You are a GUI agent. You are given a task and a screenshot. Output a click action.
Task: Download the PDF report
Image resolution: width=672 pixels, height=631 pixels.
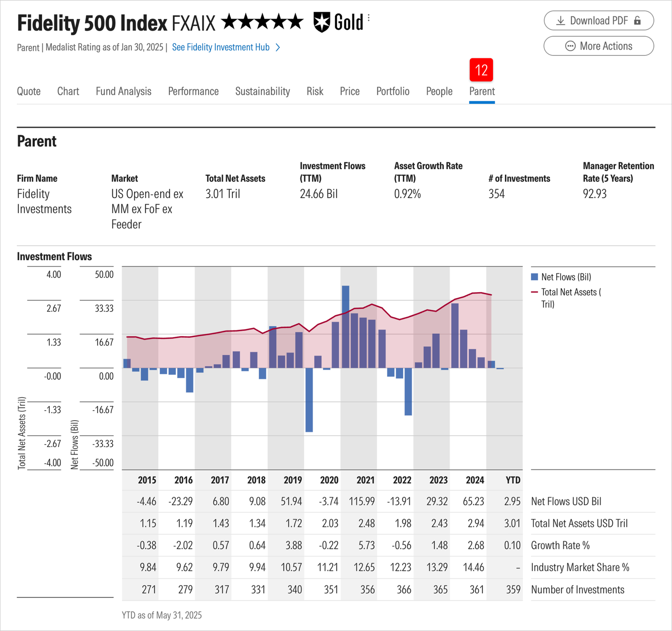[x=598, y=21]
